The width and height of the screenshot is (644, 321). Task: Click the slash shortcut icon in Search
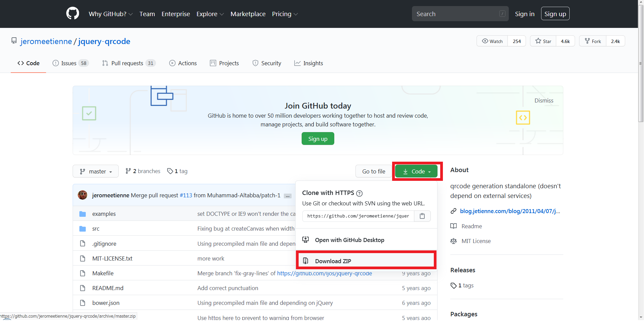502,14
